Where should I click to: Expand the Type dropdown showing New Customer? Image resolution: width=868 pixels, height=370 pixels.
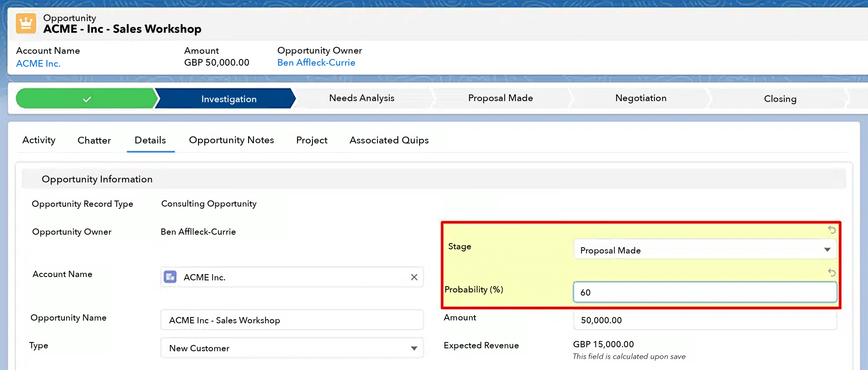(x=291, y=348)
